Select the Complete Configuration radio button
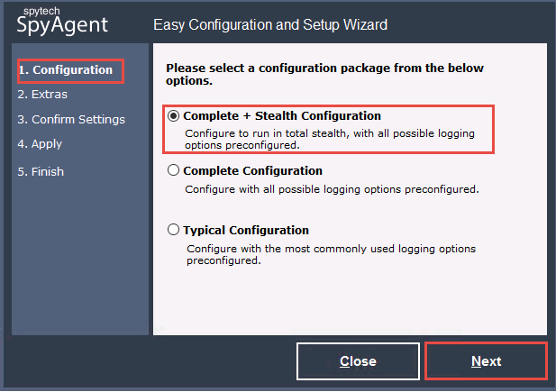Screen dimensions: 556x392 tap(173, 170)
